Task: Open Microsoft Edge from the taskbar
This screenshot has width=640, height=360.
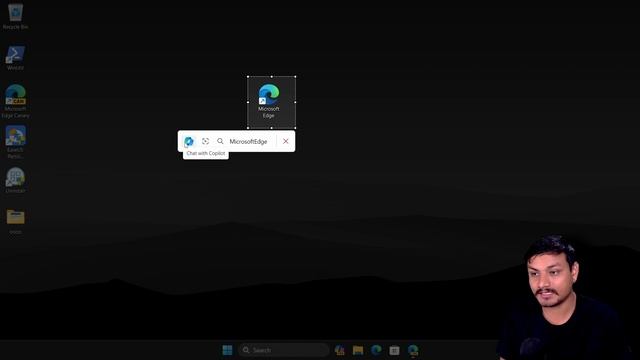Action: (376, 350)
